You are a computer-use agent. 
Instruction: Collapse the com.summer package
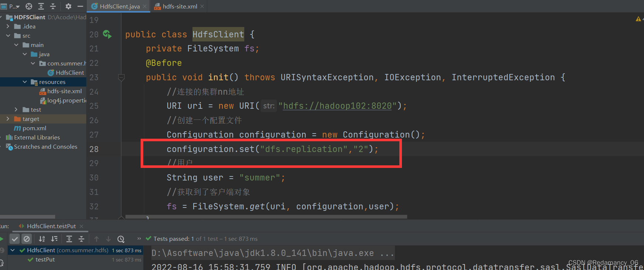[x=33, y=63]
